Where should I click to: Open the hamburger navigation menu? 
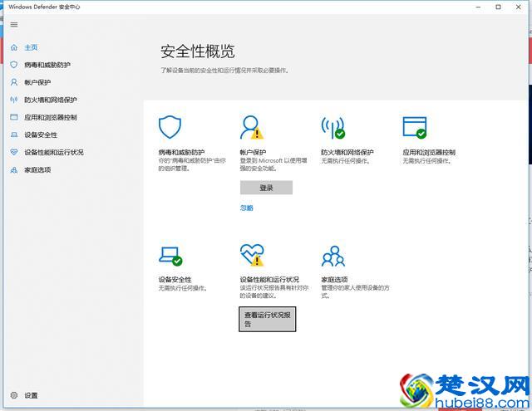14,24
